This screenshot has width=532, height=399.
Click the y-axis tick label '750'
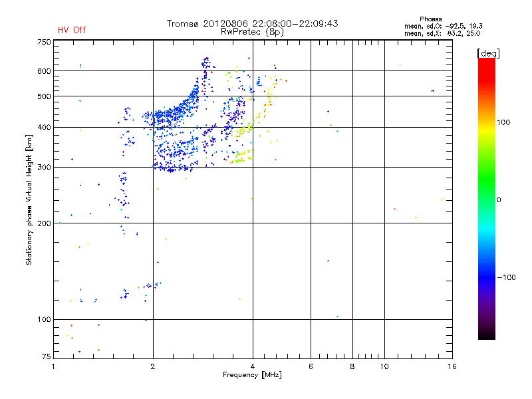point(44,42)
